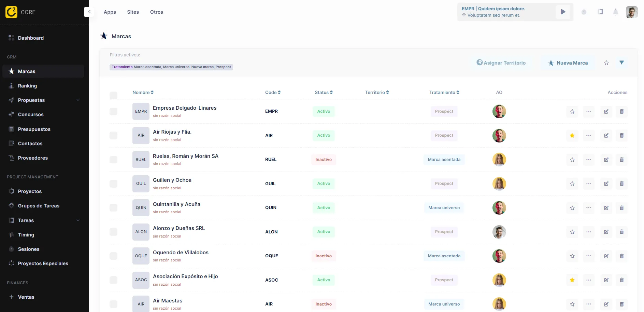The image size is (644, 312).
Task: Star the Empresa Delgado-Linares brand as favorite
Action: [572, 111]
